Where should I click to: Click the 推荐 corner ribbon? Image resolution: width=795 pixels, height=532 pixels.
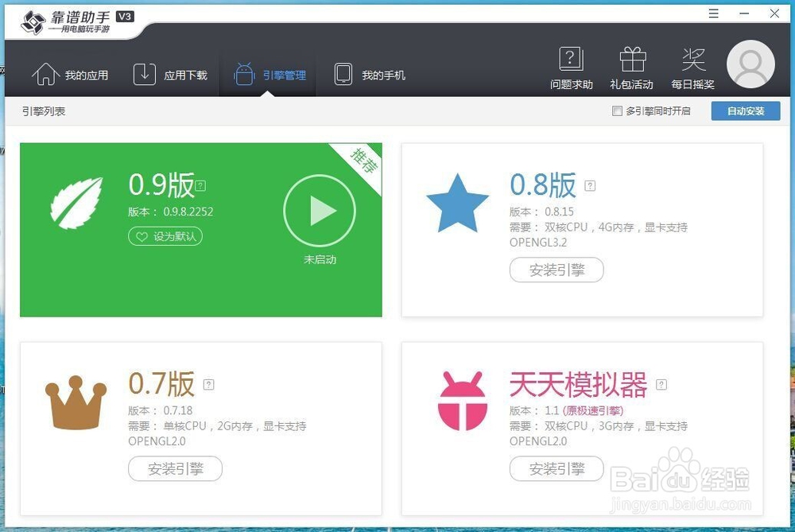pos(364,160)
